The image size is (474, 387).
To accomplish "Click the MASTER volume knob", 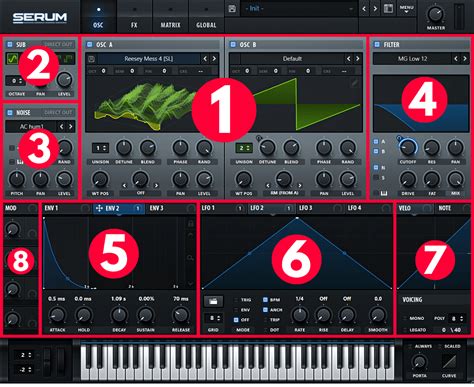I will (435, 14).
